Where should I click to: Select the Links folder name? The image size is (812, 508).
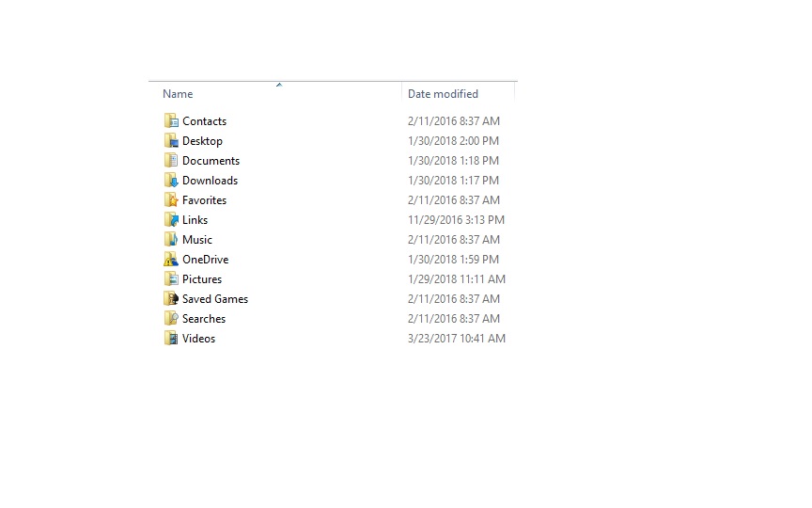pyautogui.click(x=195, y=220)
